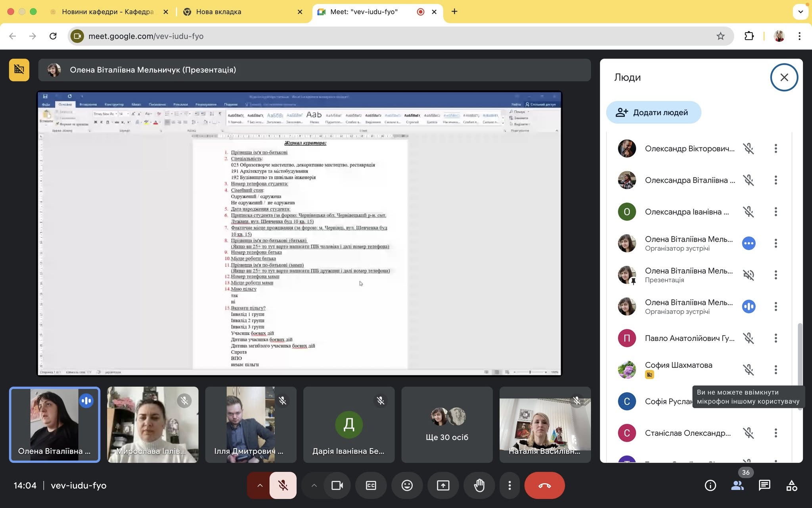812x508 pixels.
Task: Close the Нова вкладка tab
Action: tap(300, 12)
